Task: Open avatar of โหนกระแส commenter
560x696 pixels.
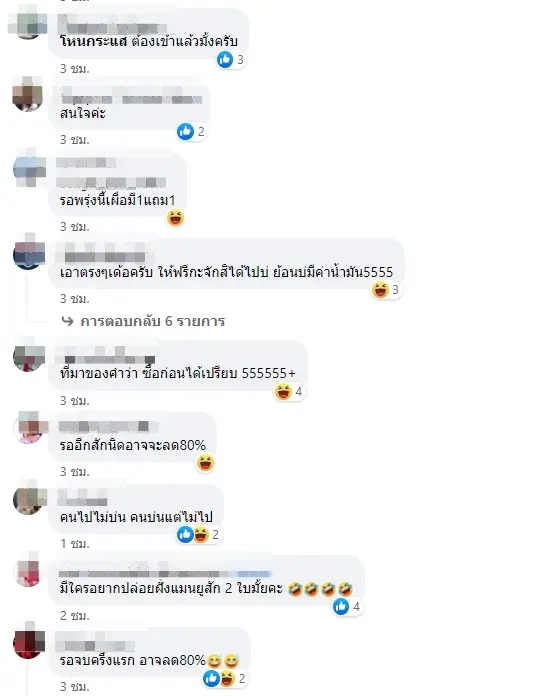Action: coord(28,24)
